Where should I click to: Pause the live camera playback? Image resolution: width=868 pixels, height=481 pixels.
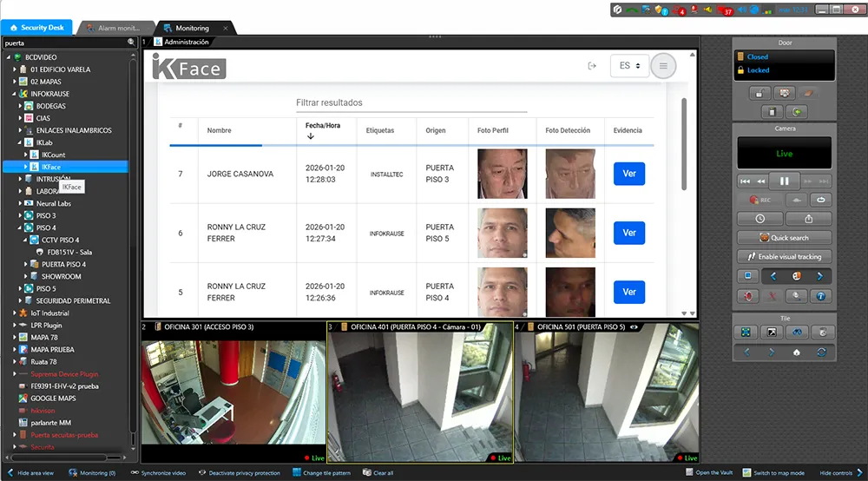784,181
